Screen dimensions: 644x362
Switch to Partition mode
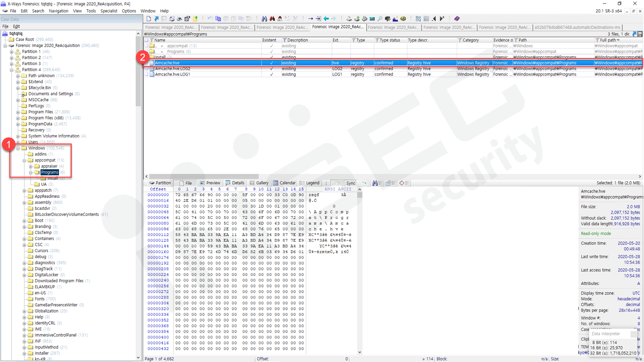coord(160,183)
